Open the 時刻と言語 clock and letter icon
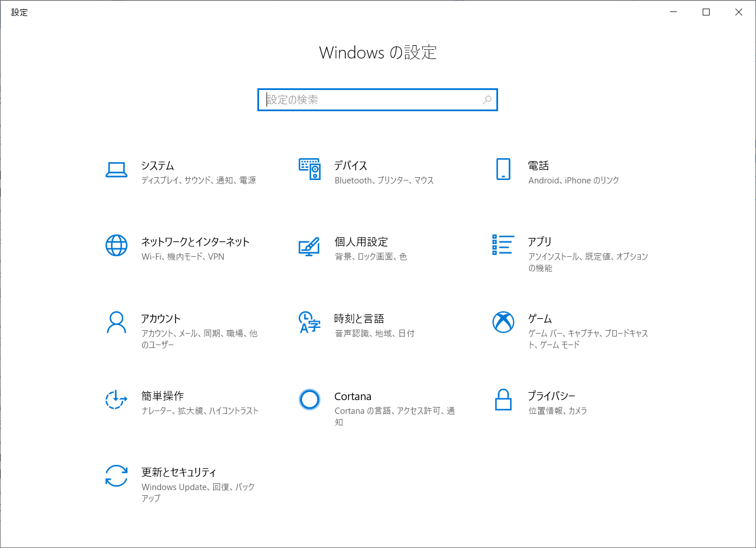This screenshot has width=756, height=548. pos(310,322)
